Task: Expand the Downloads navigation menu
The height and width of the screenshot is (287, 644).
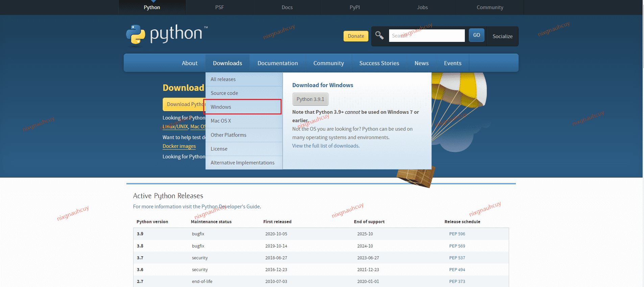Action: point(227,63)
